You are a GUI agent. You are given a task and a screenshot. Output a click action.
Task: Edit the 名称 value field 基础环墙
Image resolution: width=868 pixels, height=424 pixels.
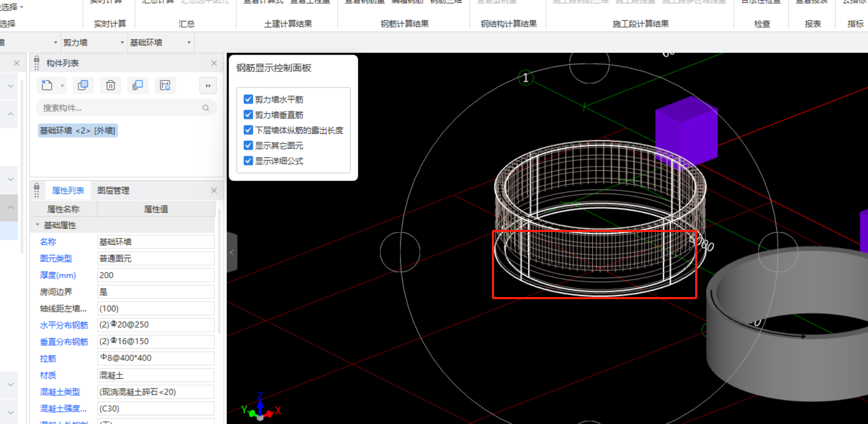tap(156, 242)
